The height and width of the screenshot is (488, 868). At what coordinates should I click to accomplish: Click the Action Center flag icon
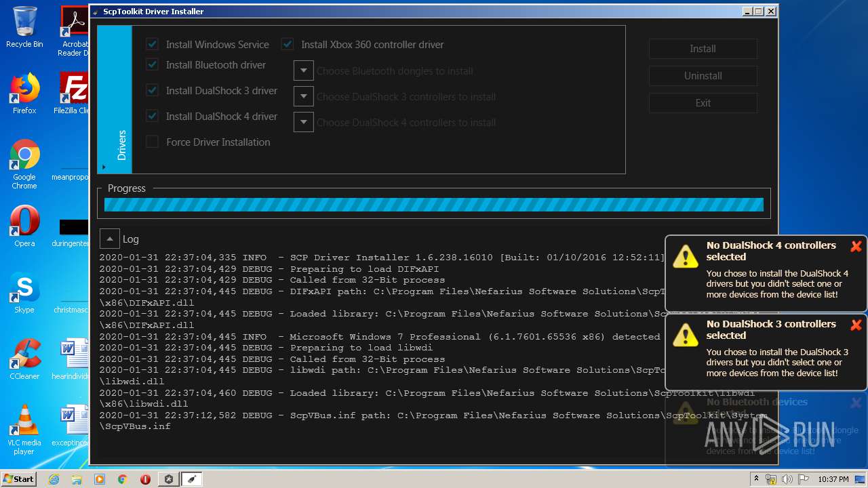[803, 479]
